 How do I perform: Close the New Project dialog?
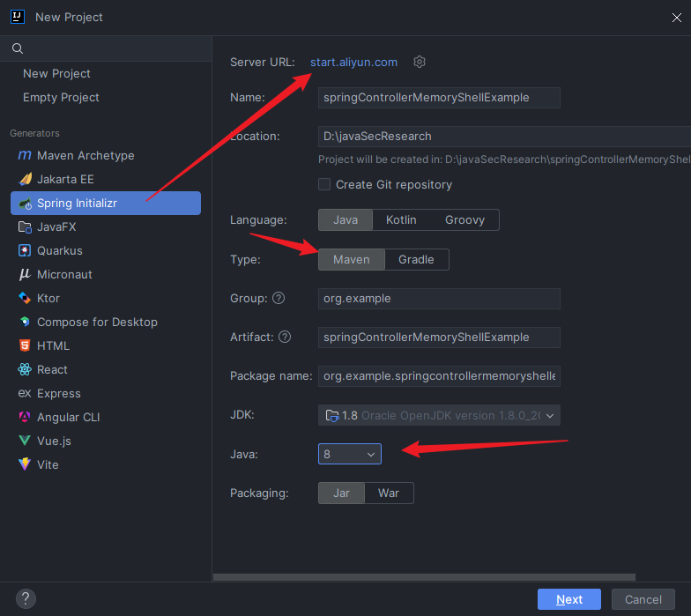(x=677, y=18)
